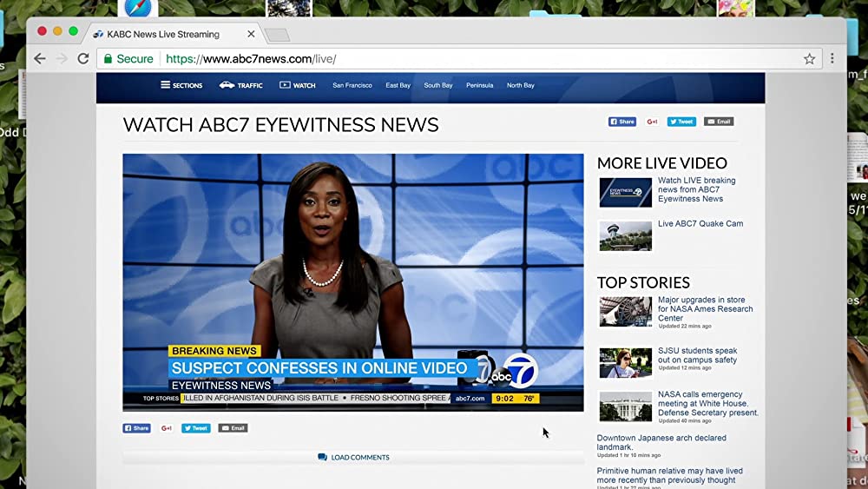868x489 pixels.
Task: Click the Tweet button below the video
Action: tap(196, 428)
